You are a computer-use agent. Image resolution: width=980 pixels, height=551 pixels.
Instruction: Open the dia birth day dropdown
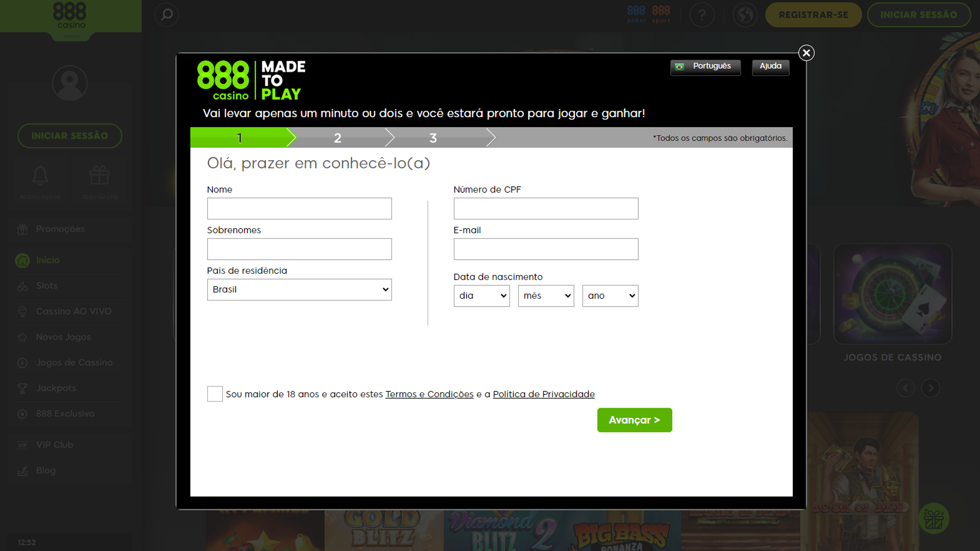(x=481, y=296)
